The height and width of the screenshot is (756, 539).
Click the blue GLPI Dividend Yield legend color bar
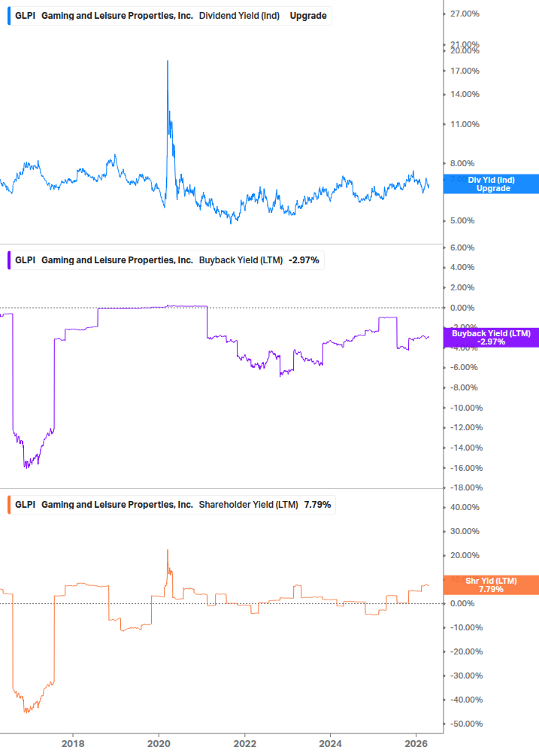pyautogui.click(x=8, y=15)
